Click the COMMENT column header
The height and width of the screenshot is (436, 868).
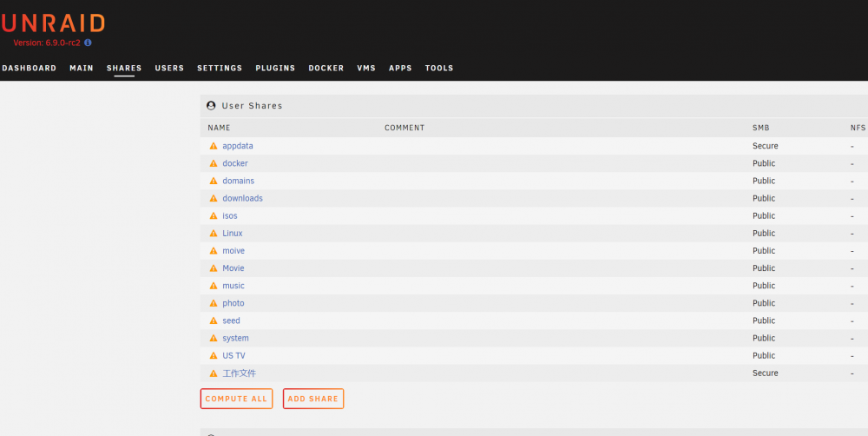[x=404, y=128]
